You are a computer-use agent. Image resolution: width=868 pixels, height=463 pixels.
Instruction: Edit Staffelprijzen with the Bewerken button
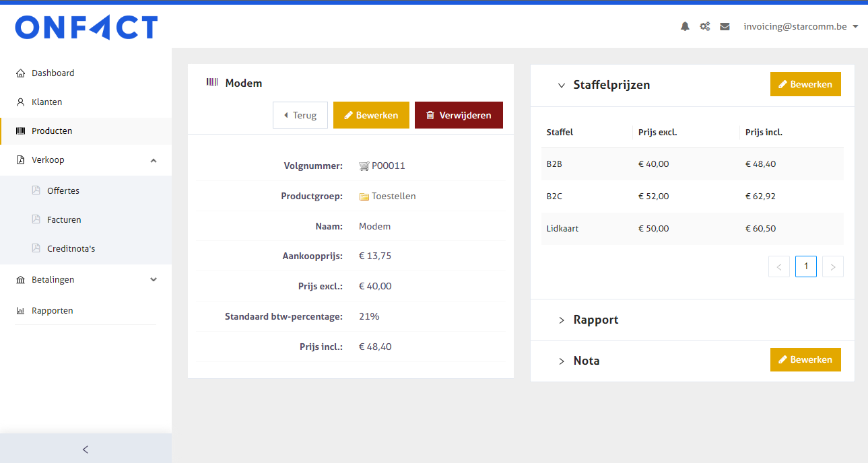tap(805, 84)
